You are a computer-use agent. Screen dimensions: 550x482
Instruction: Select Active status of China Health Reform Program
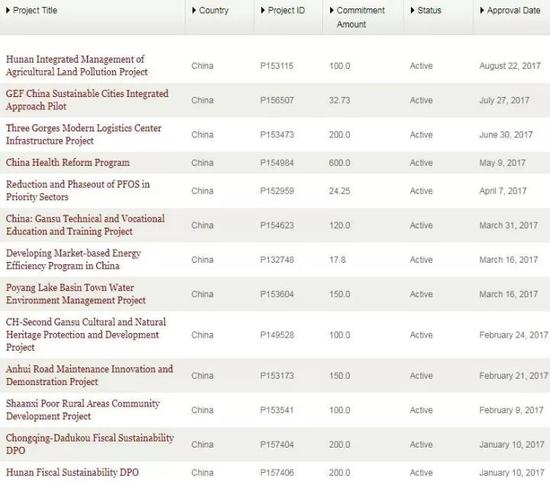(421, 163)
